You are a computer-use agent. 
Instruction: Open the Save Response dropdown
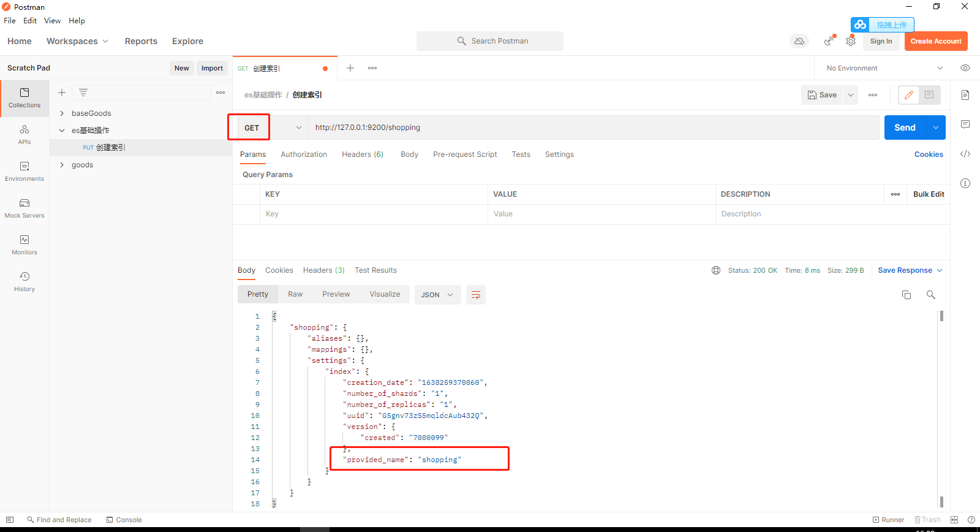click(910, 270)
